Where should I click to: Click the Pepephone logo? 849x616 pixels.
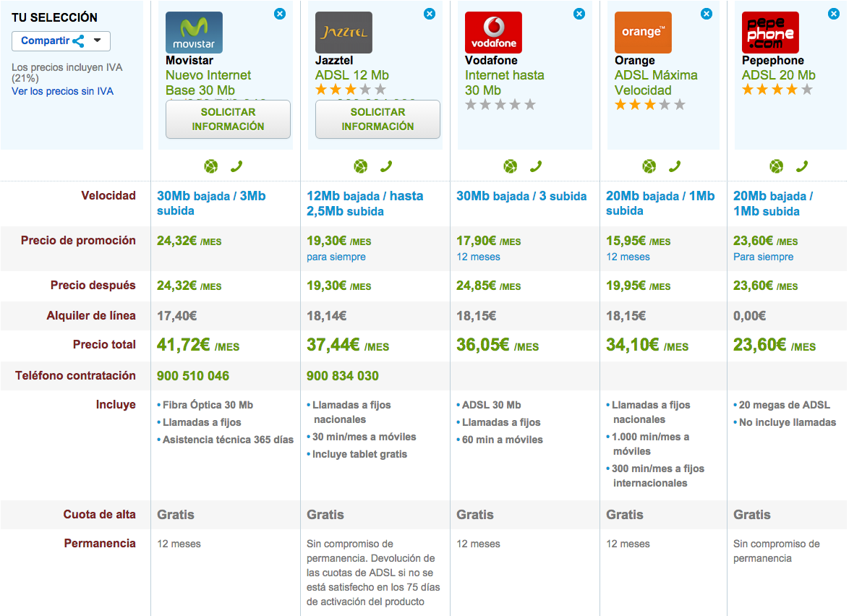click(770, 33)
